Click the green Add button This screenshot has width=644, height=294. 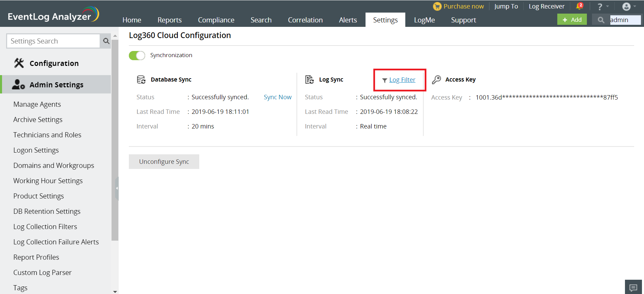point(572,20)
